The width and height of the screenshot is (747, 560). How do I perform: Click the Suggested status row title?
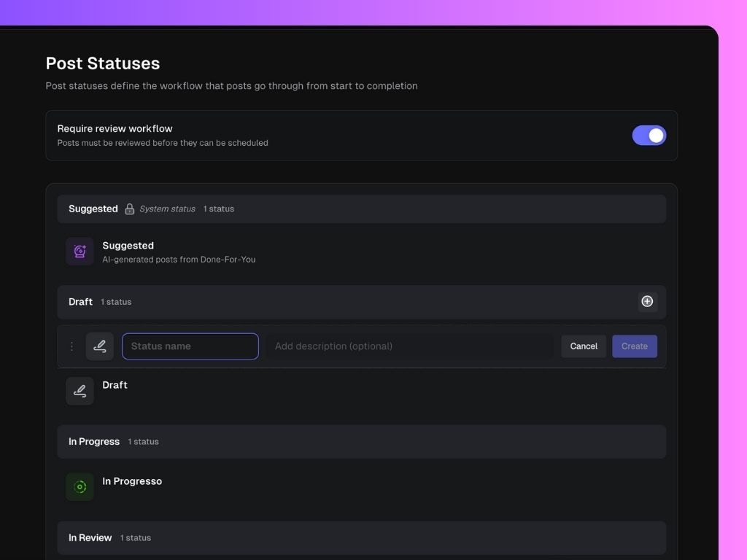[x=128, y=246]
